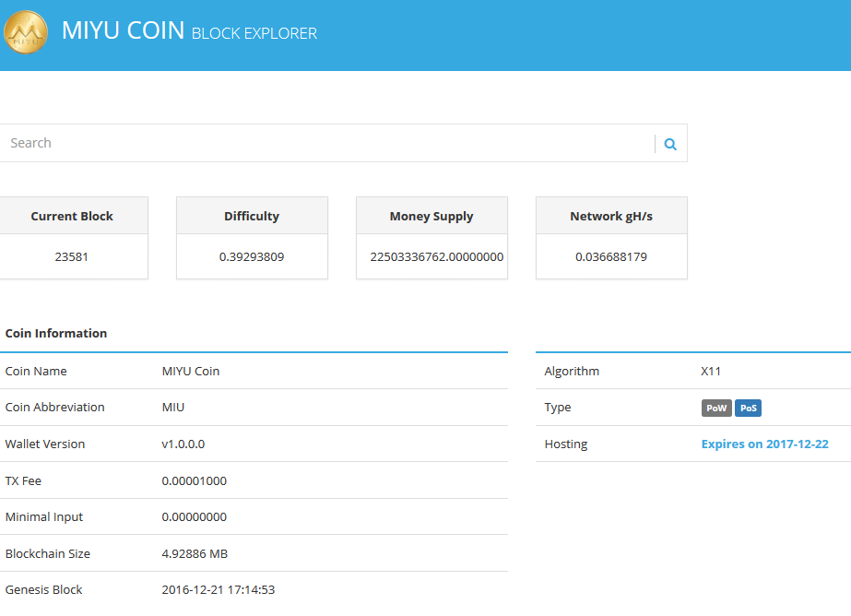Open the MIYU COIN title link
This screenshot has height=616, width=851.
(x=124, y=30)
